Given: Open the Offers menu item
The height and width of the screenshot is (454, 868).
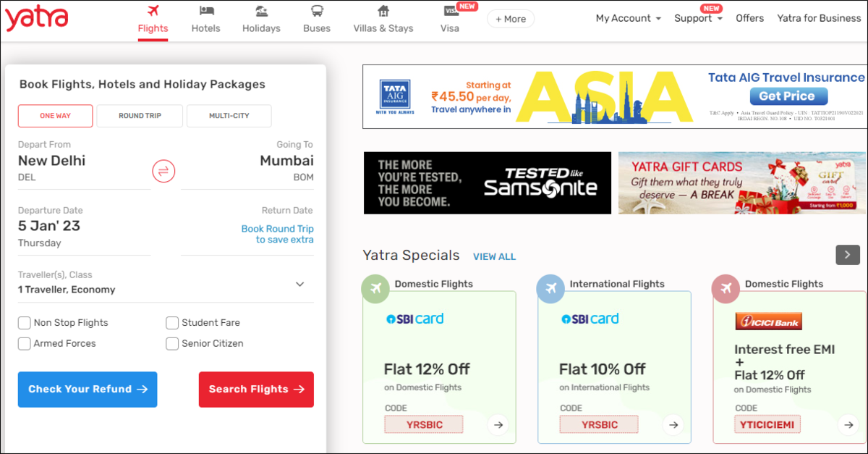Looking at the screenshot, I should pos(750,18).
